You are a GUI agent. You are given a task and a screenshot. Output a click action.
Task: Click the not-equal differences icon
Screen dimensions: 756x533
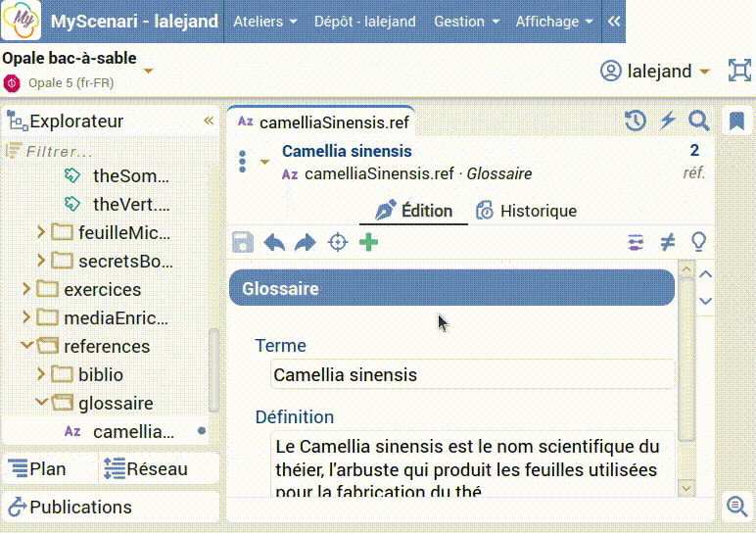[667, 242]
